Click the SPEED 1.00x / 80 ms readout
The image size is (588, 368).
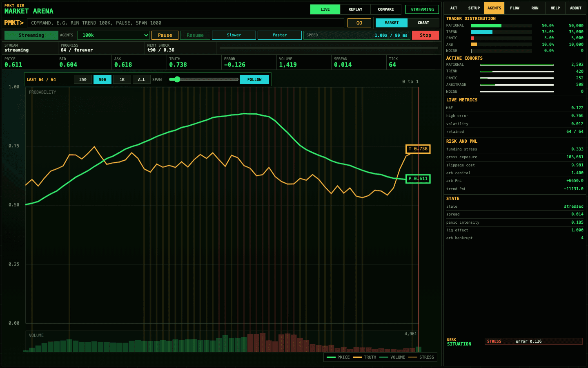pos(357,35)
